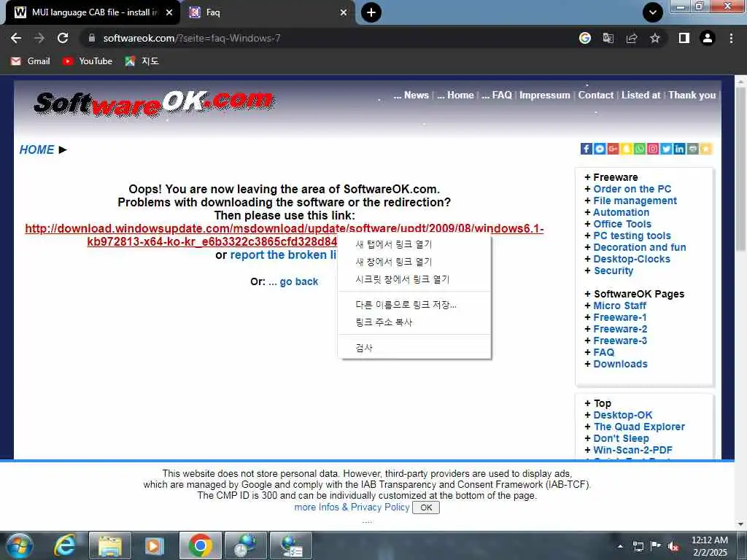Open the Instagram share icon
The height and width of the screenshot is (560, 747).
click(653, 149)
